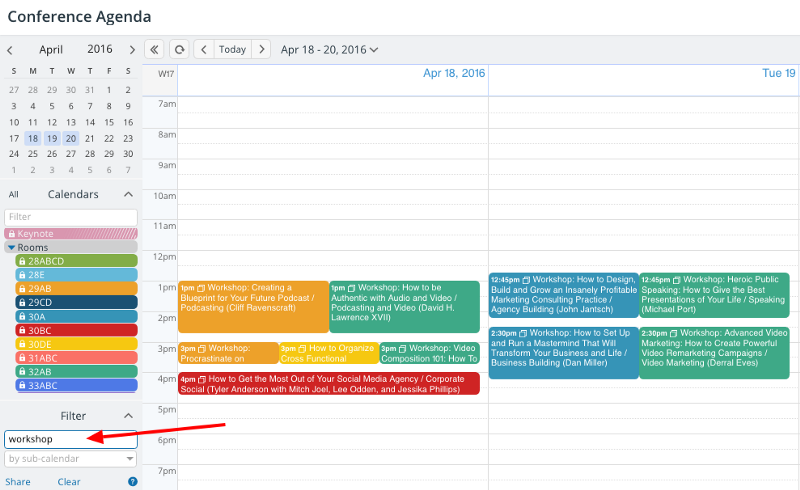Open the How to Organize Cross Functional event
Viewport: 800px width, 490px height.
click(329, 353)
